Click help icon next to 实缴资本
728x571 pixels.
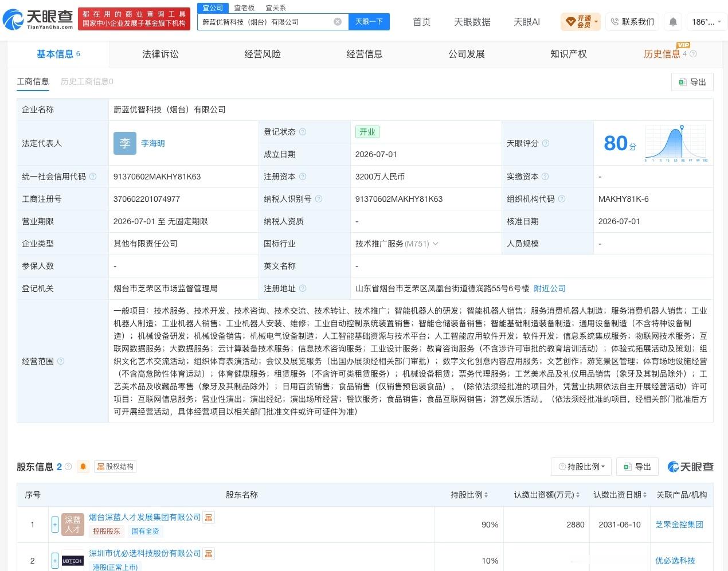click(545, 177)
